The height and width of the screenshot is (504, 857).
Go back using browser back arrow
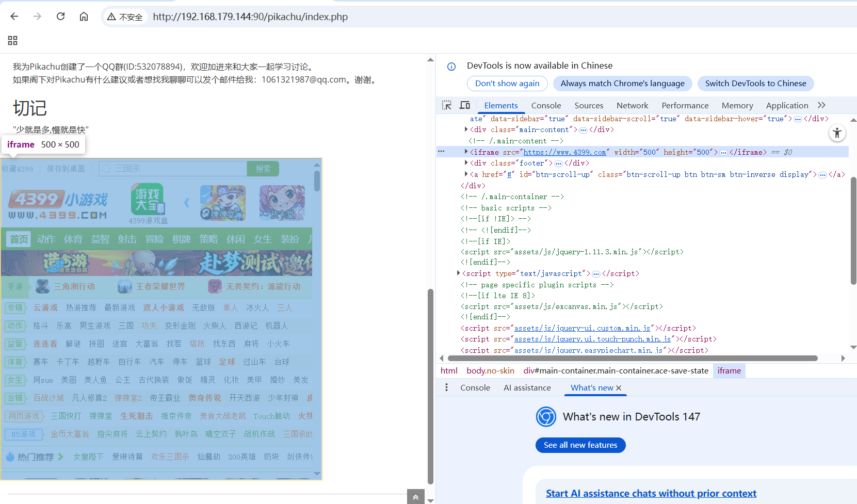[14, 17]
